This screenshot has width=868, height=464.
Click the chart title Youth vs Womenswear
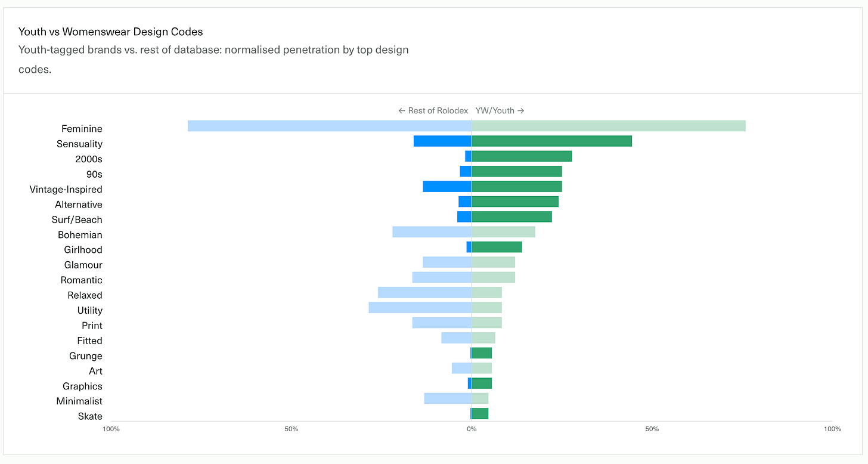[111, 32]
